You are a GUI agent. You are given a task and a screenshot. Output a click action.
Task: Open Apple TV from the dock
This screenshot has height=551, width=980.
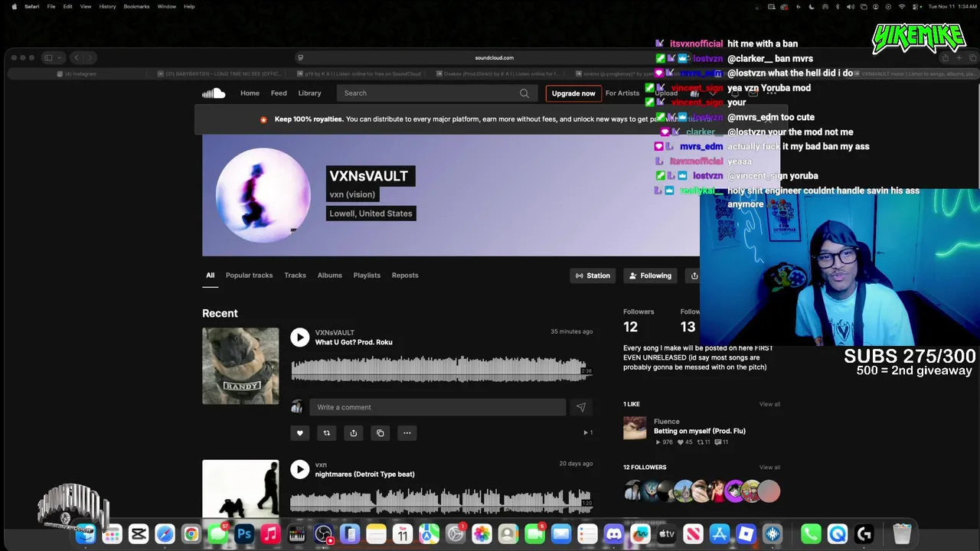point(667,533)
